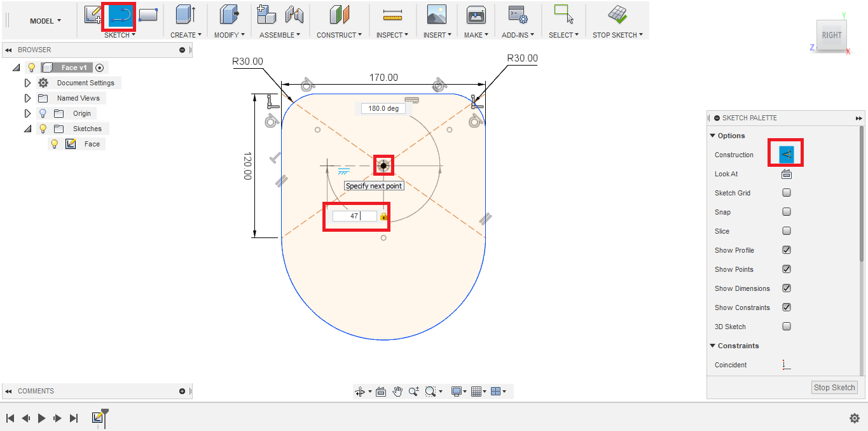This screenshot has width=868, height=431.
Task: Uncheck the Show Dimensions checkbox
Action: tap(787, 288)
